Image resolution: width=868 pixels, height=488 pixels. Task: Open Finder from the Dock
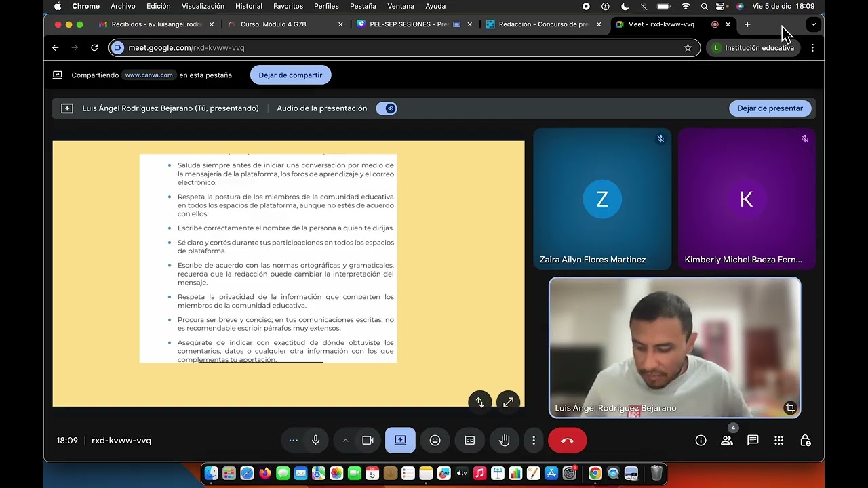coord(212,473)
